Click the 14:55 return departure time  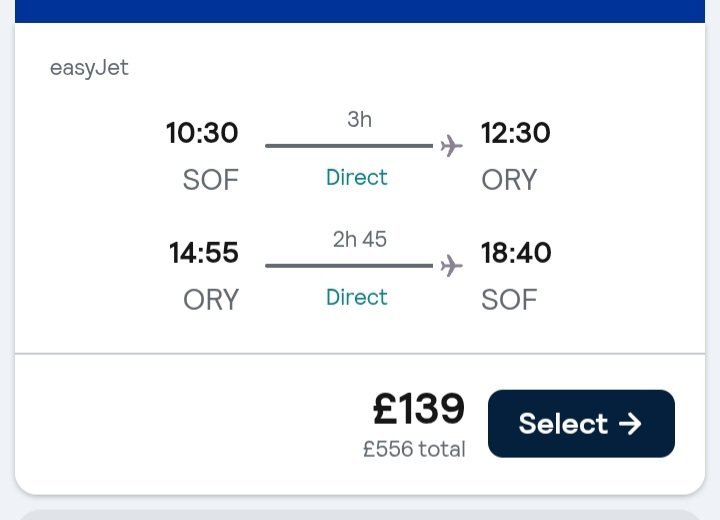204,253
